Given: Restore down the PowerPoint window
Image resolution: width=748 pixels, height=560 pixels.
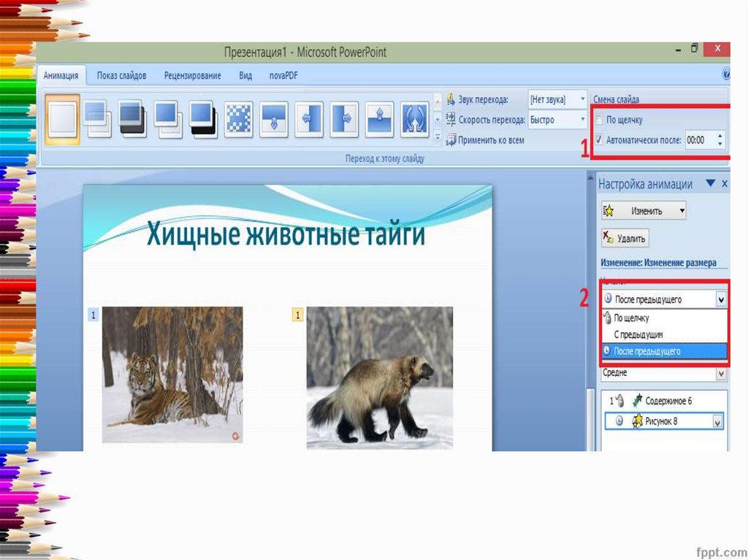Looking at the screenshot, I should [x=694, y=48].
